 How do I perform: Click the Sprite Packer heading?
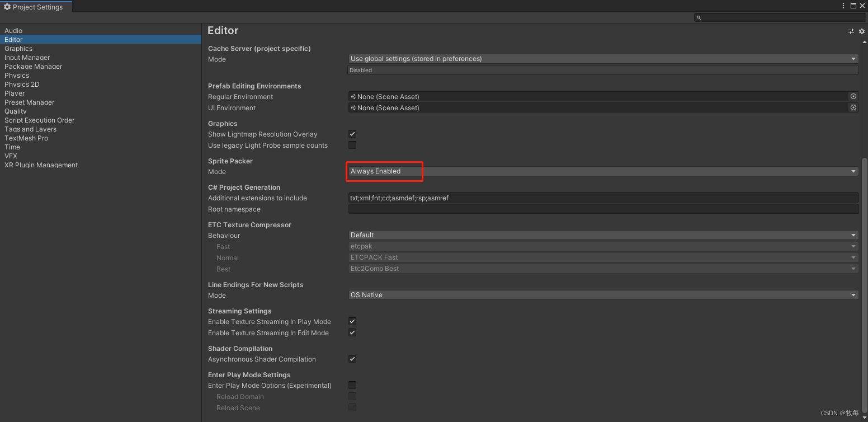coord(230,161)
